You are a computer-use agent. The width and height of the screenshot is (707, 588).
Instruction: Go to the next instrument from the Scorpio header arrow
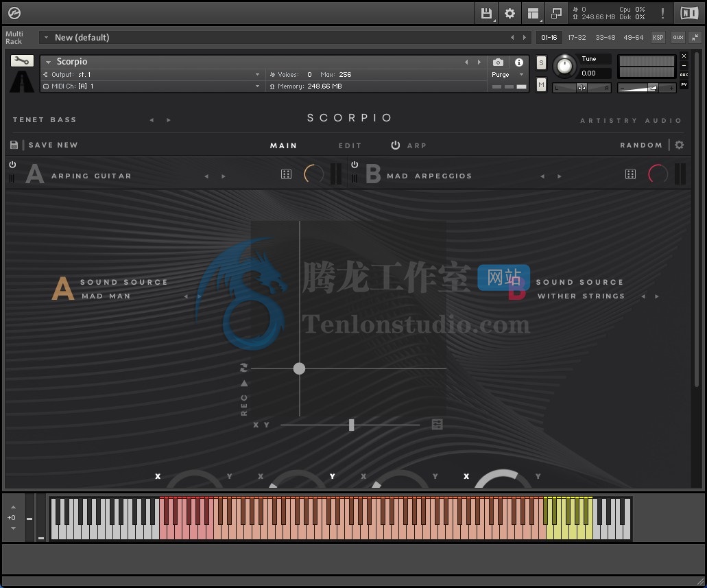tap(479, 62)
